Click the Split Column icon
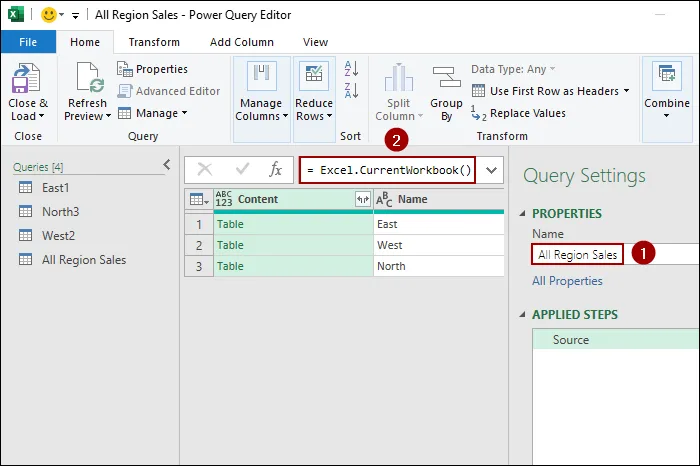The height and width of the screenshot is (466, 700). 399,78
